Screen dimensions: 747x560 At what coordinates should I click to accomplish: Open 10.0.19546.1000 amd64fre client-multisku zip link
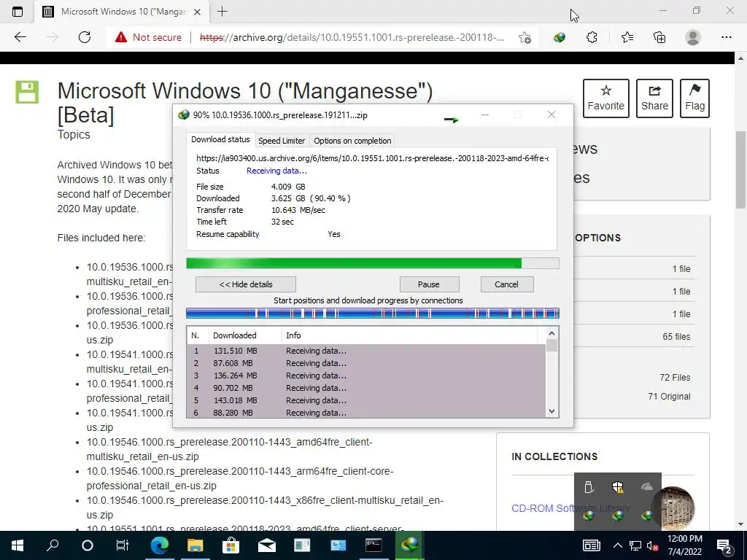pos(230,449)
